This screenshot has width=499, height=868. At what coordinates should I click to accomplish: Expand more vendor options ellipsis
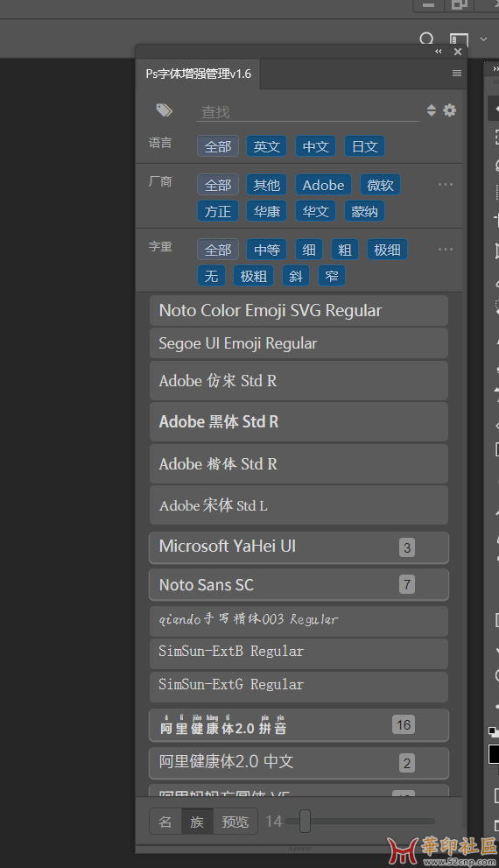(446, 184)
